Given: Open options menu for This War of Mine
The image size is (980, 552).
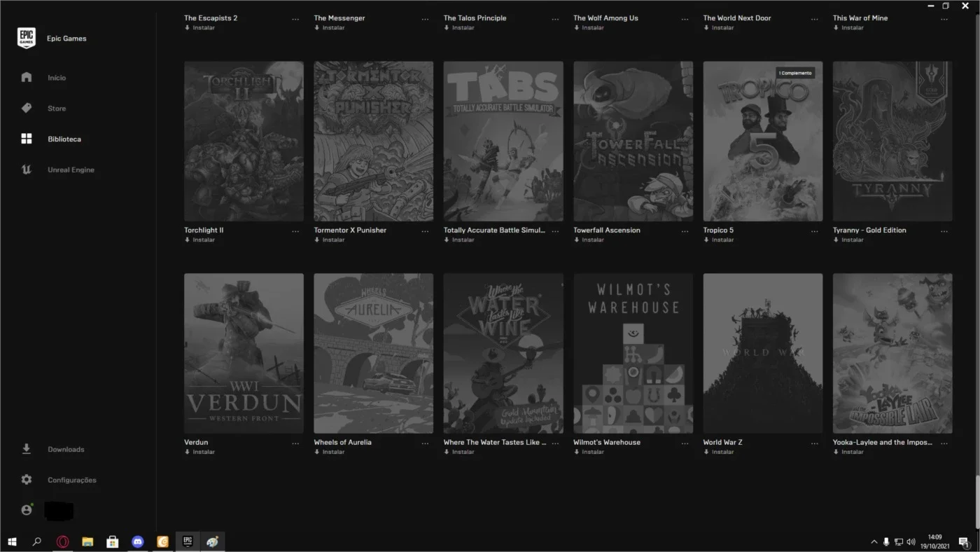Looking at the screenshot, I should (944, 19).
